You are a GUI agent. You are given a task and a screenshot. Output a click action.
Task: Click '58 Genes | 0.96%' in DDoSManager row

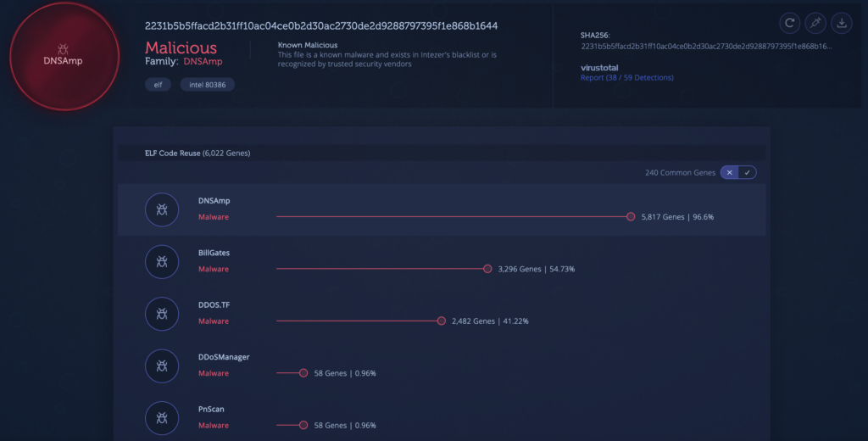tap(345, 373)
